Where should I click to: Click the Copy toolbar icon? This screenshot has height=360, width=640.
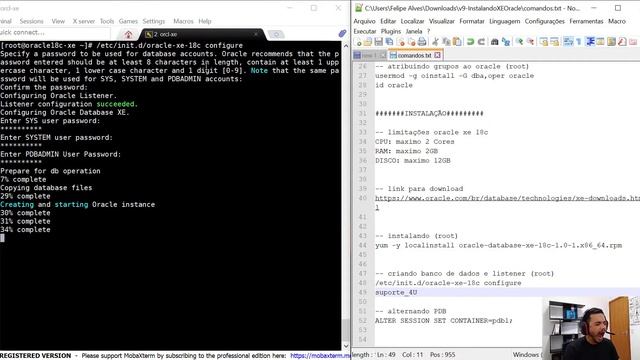447,42
